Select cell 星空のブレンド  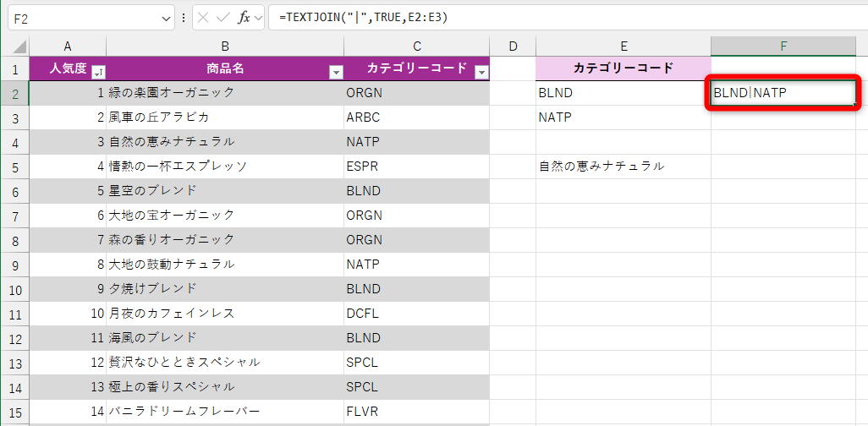(x=225, y=191)
